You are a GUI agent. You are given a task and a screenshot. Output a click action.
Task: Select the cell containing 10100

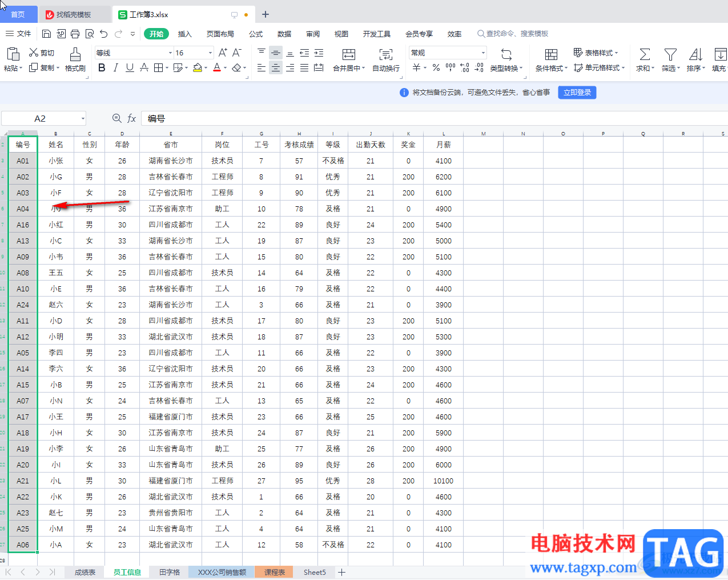443,481
